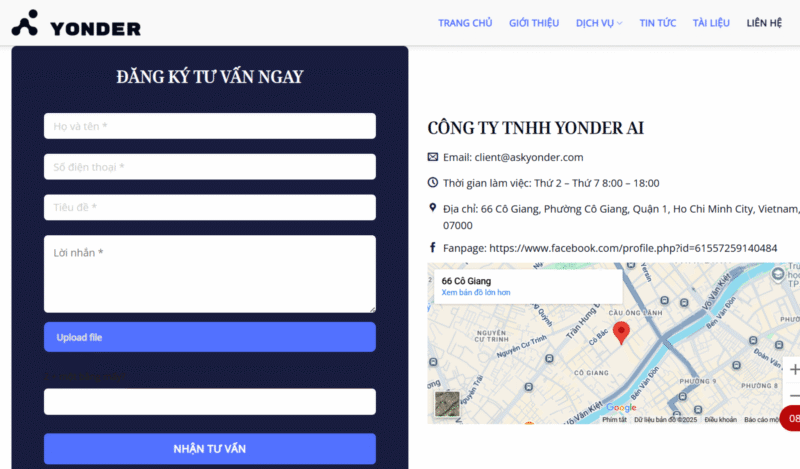800x469 pixels.
Task: Zoom in the map with plus button
Action: (794, 369)
